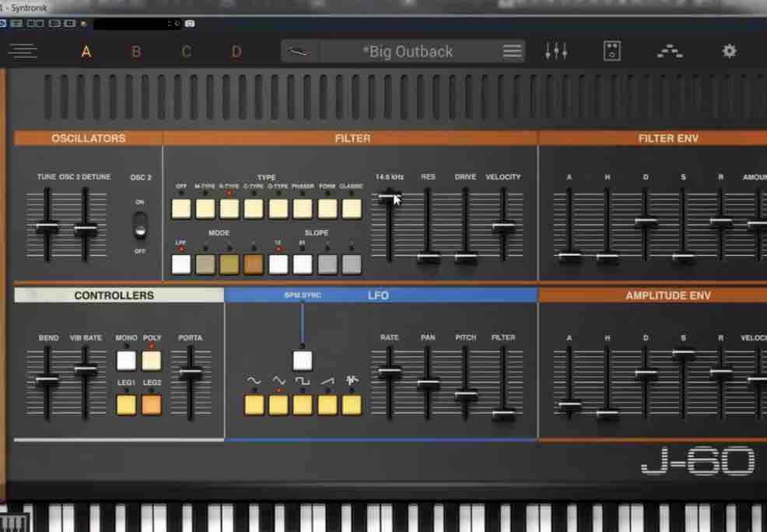Click the OSC 2 DETUNE slider handle
The width and height of the screenshot is (767, 532).
[85, 229]
